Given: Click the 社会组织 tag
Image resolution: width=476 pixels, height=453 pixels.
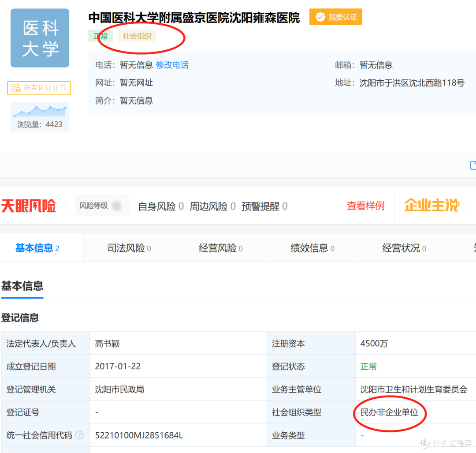Looking at the screenshot, I should point(137,36).
